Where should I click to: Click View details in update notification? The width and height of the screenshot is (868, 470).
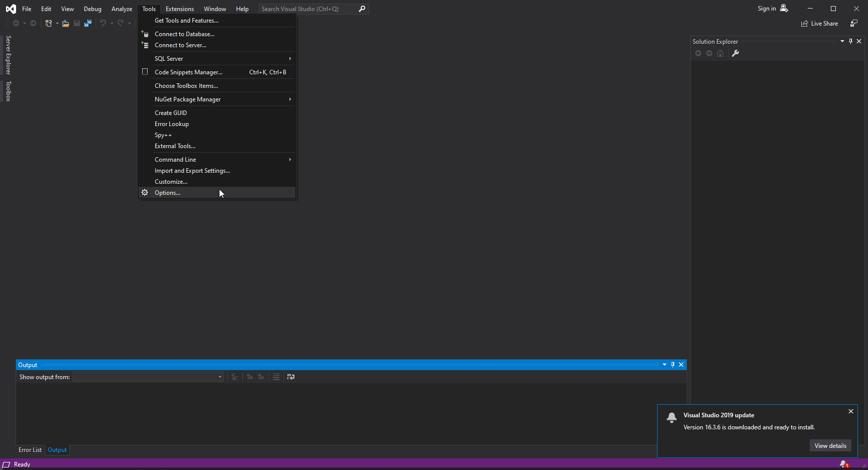coord(830,446)
